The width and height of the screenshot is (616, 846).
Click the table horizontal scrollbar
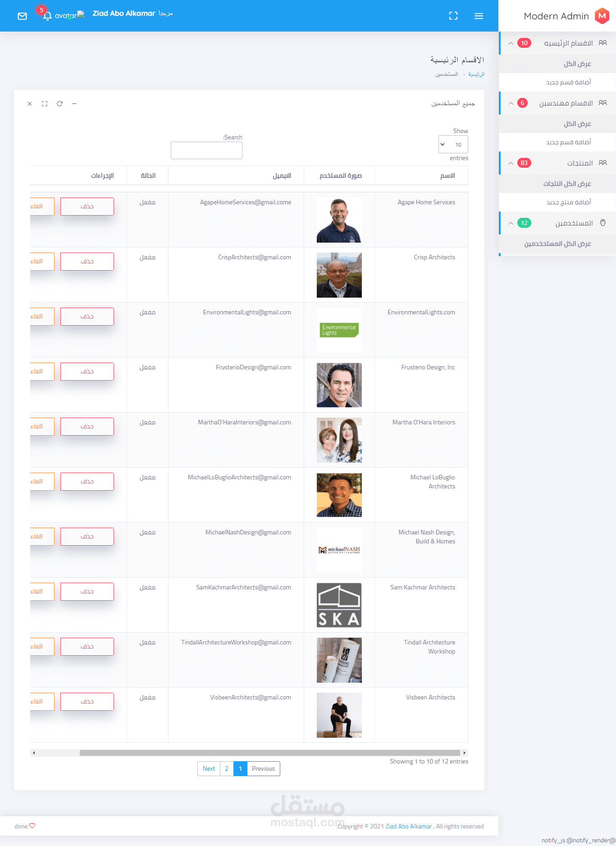click(269, 753)
